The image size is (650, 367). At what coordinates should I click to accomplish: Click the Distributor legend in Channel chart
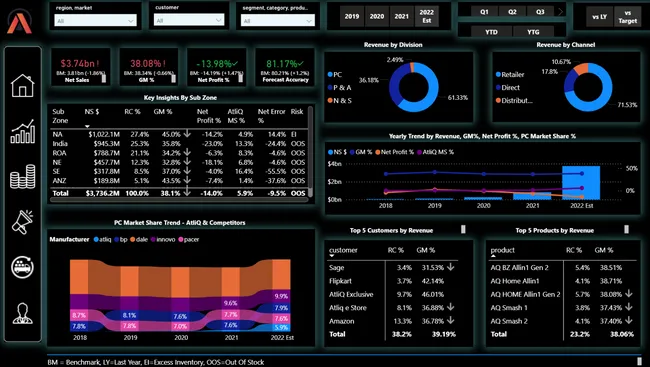tap(514, 100)
